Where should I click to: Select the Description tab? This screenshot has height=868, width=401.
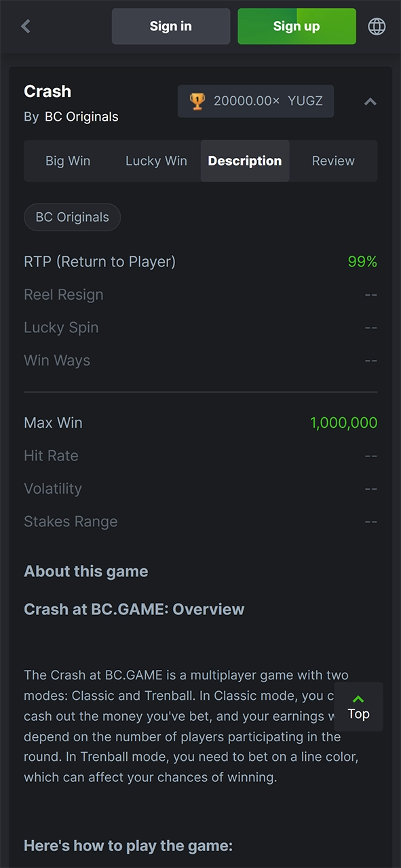point(245,161)
